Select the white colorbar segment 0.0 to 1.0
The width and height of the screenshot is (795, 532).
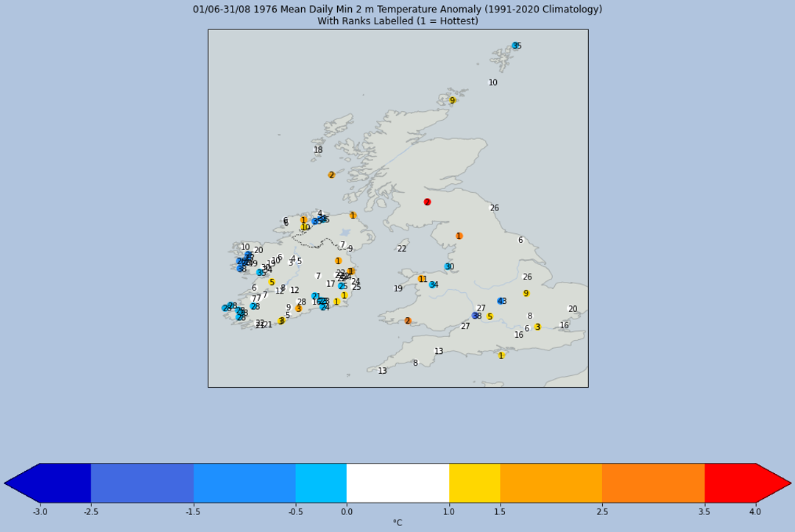[398, 483]
